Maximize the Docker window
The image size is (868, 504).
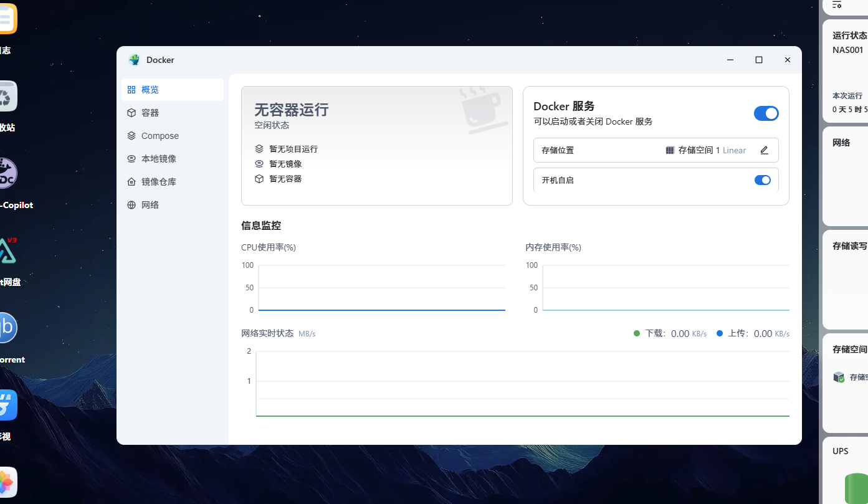tap(759, 60)
